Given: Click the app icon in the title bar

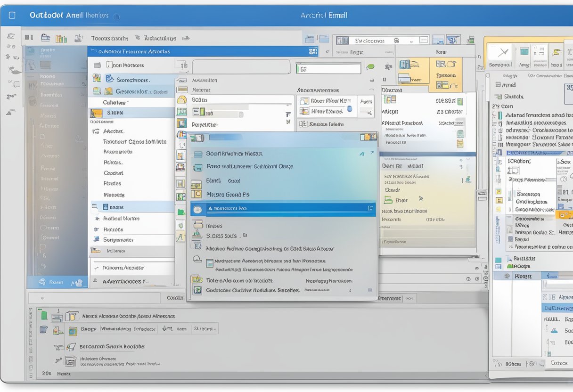Looking at the screenshot, I should pos(12,15).
